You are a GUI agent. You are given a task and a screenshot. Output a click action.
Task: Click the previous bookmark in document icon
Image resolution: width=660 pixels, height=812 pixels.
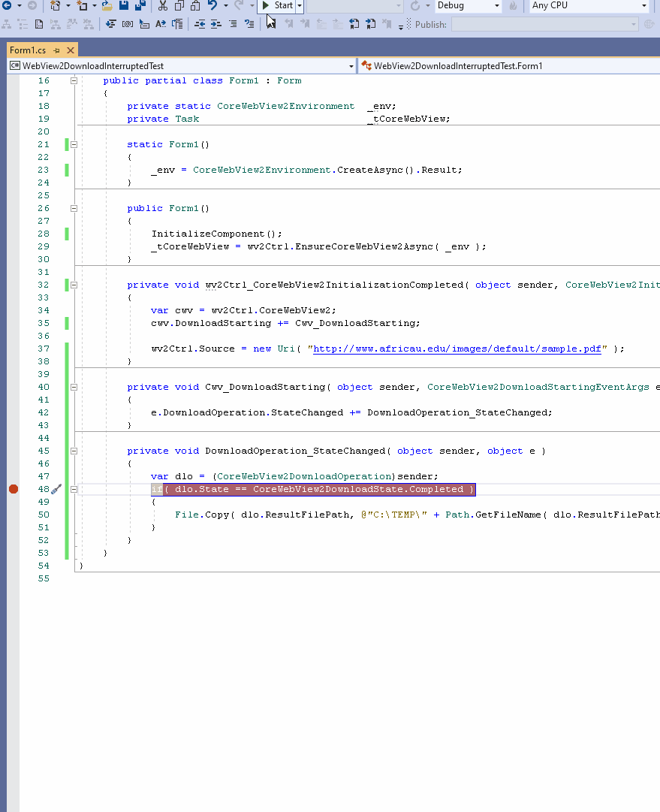pos(354,24)
